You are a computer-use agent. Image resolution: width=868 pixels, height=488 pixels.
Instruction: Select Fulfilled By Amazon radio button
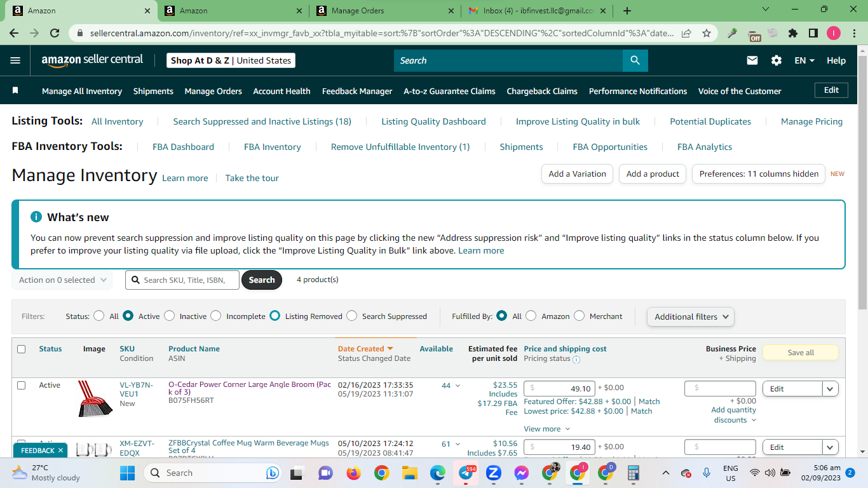[x=531, y=316]
